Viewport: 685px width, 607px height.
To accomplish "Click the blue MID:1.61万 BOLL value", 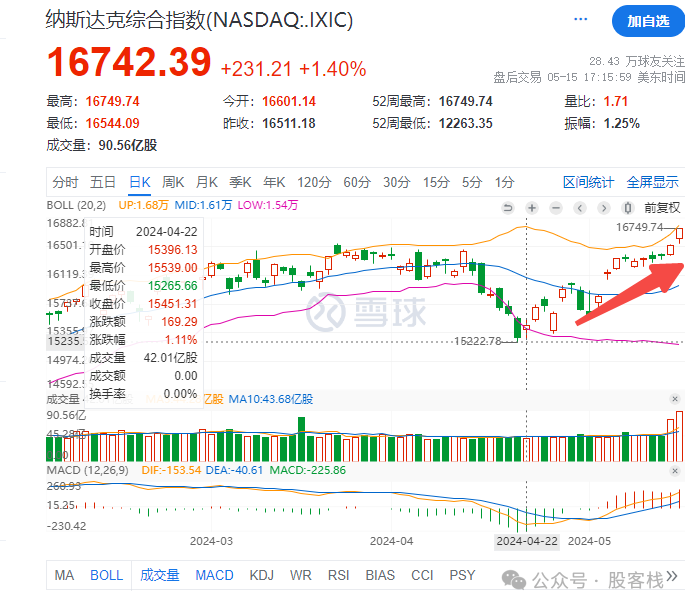I will 203,205.
